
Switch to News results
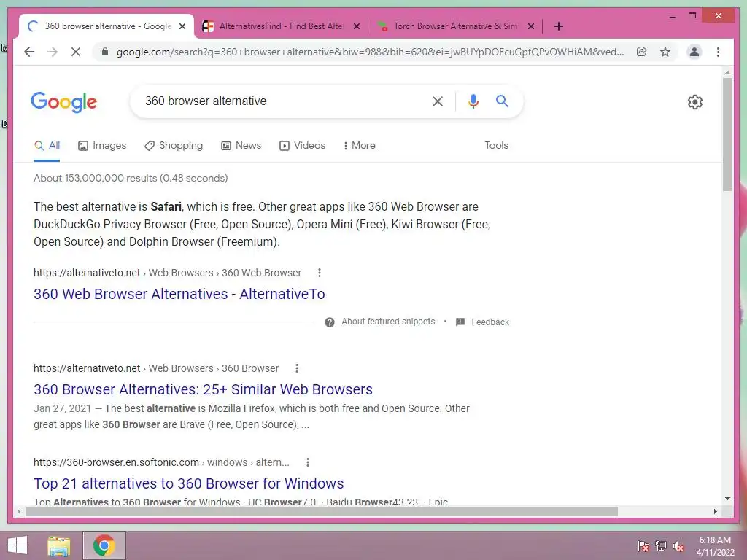(x=241, y=146)
